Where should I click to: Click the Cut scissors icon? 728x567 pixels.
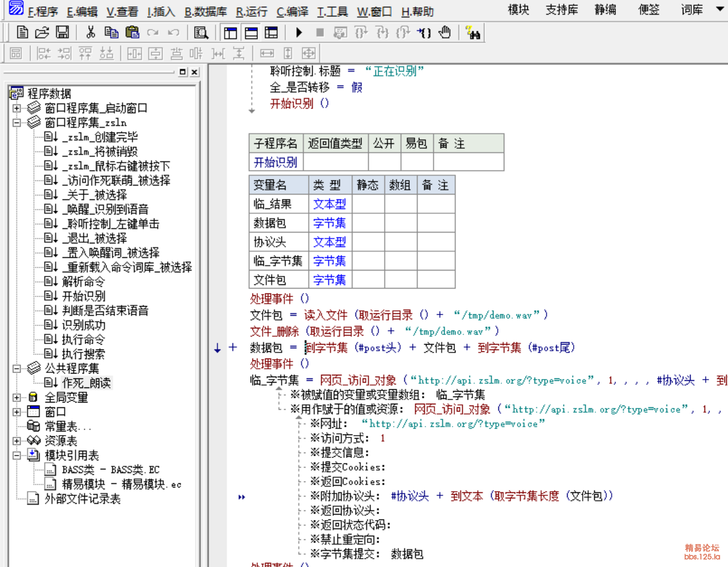(90, 33)
